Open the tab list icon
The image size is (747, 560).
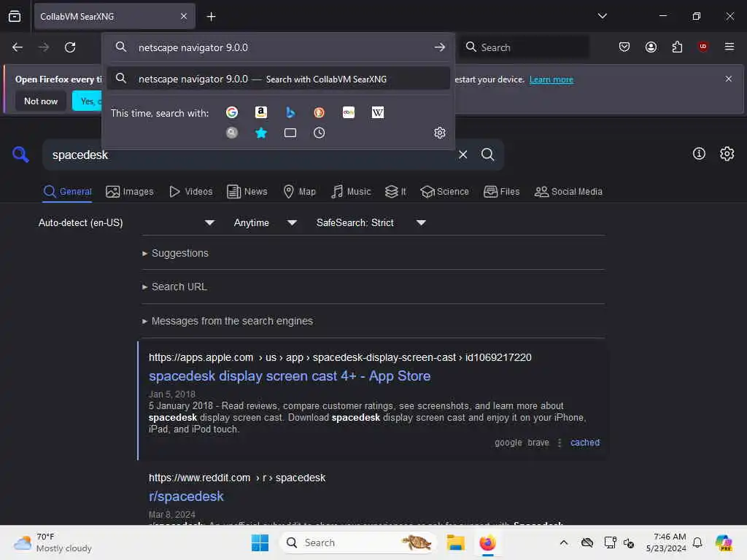(15, 16)
